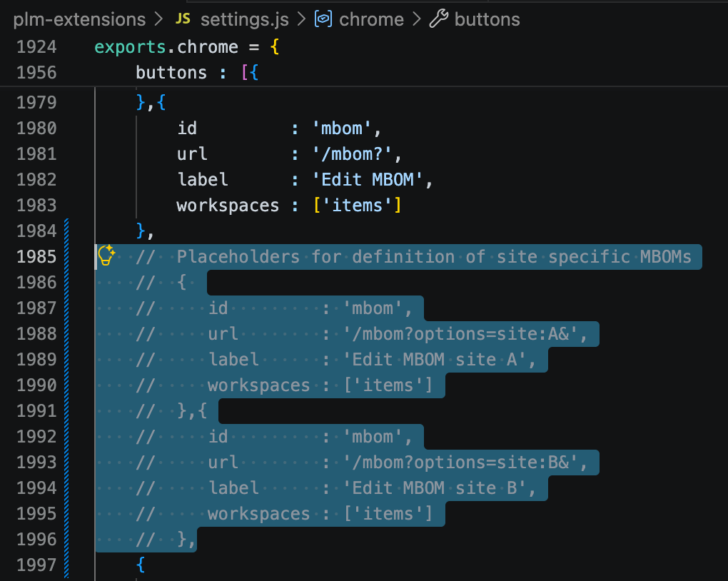728x581 pixels.
Task: Select buttons breadcrumb segment
Action: [487, 19]
